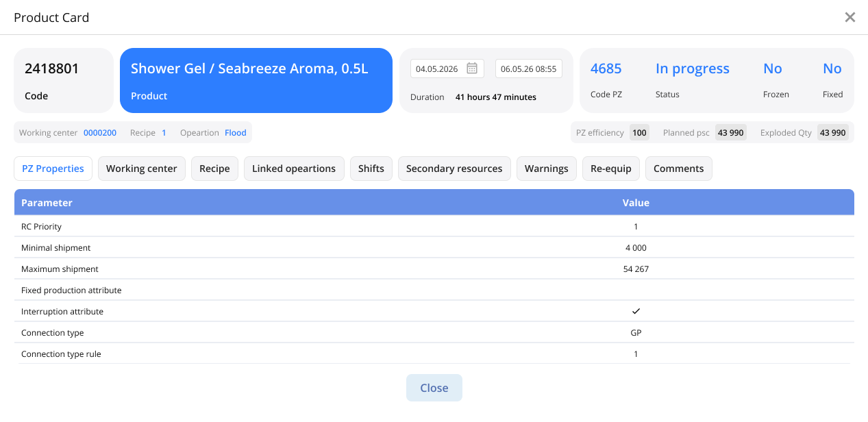Viewport: 868px width, 422px height.
Task: Click the Connection type value GP
Action: (x=636, y=333)
